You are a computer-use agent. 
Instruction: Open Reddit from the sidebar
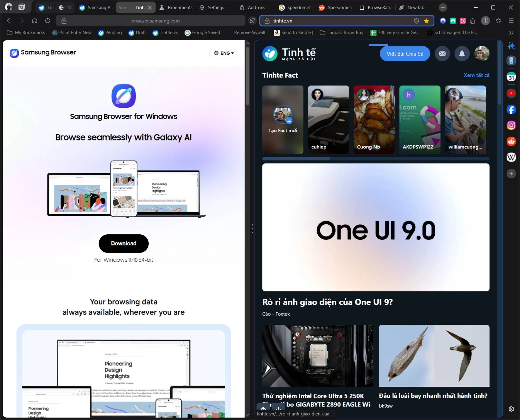512,141
